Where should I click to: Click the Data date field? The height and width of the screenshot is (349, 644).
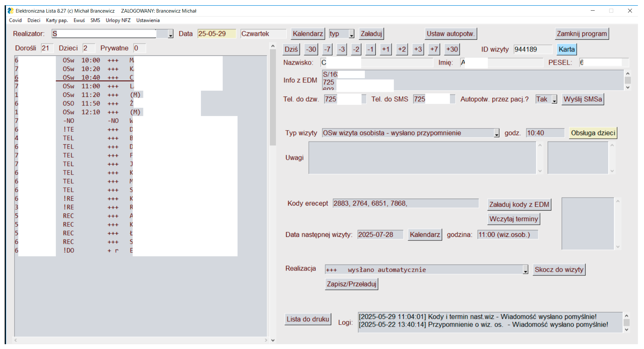click(x=217, y=34)
